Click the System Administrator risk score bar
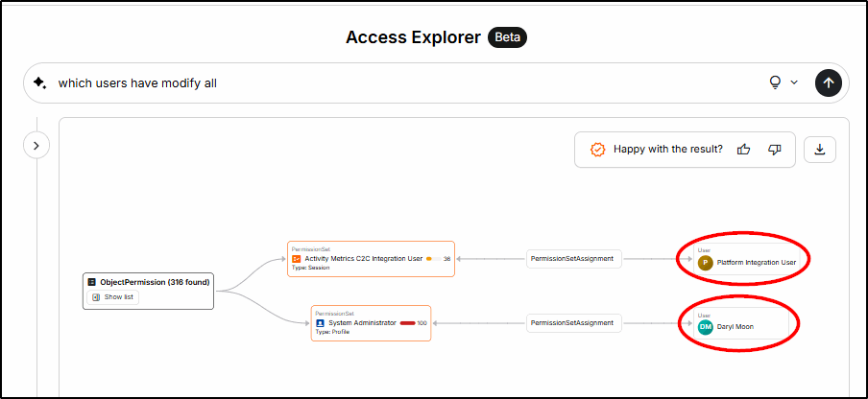 click(407, 323)
